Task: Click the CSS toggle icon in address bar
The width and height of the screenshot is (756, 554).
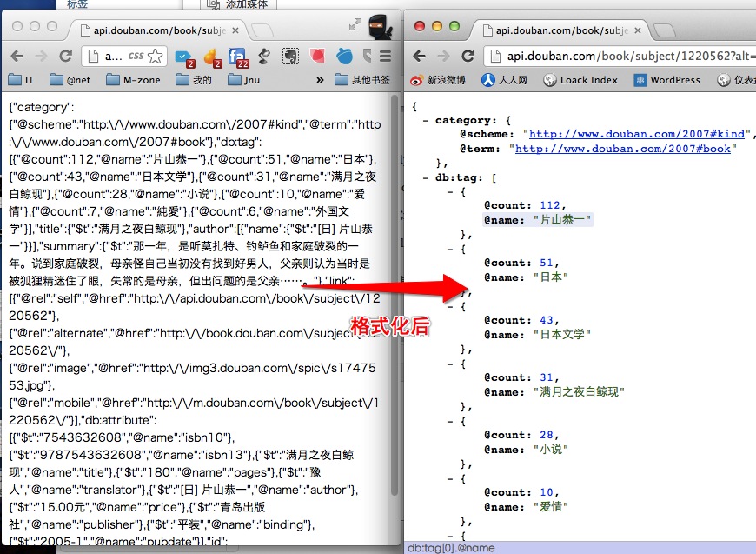Action: coord(136,54)
